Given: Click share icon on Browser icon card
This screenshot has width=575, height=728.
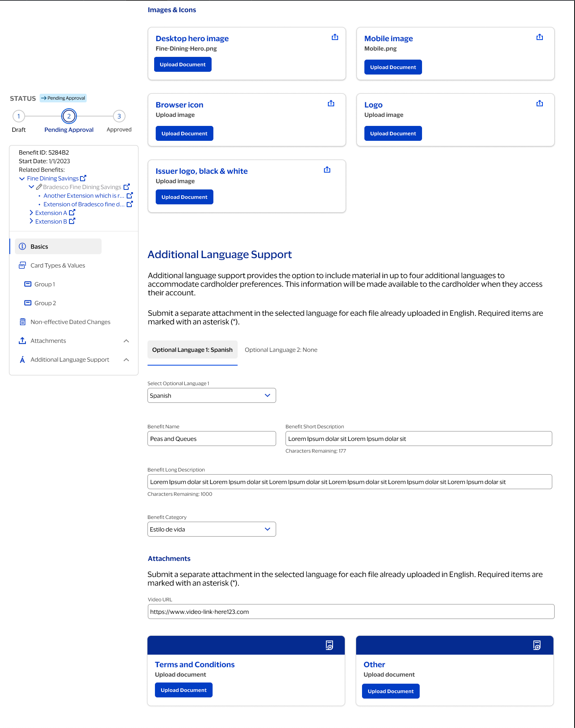Looking at the screenshot, I should tap(331, 104).
